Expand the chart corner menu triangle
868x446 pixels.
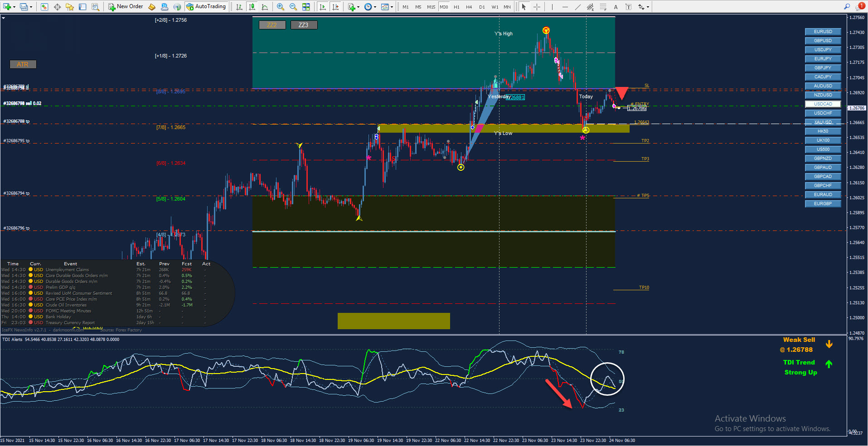pyautogui.click(x=4, y=18)
